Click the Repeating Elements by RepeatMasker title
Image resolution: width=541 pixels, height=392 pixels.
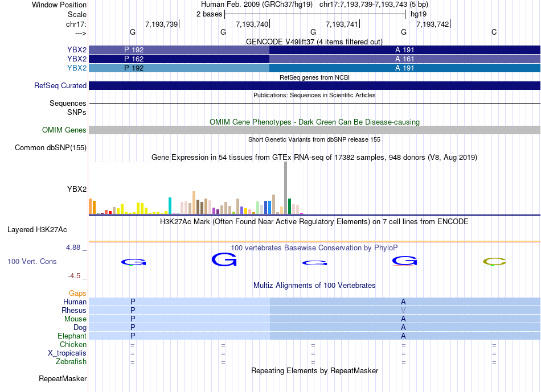tap(314, 370)
